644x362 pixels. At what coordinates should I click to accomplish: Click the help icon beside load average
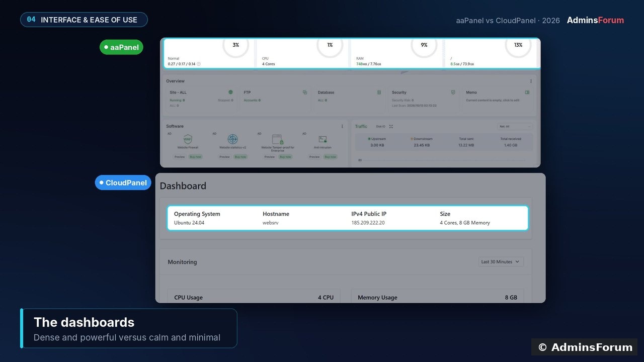tap(199, 64)
